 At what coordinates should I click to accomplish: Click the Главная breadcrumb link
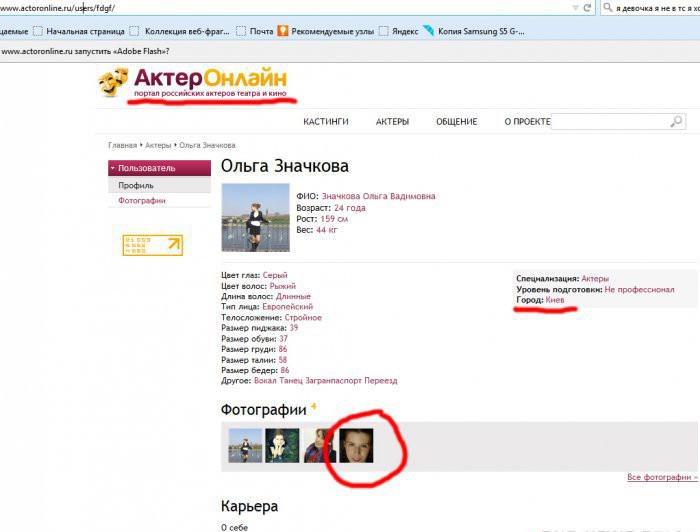click(122, 145)
